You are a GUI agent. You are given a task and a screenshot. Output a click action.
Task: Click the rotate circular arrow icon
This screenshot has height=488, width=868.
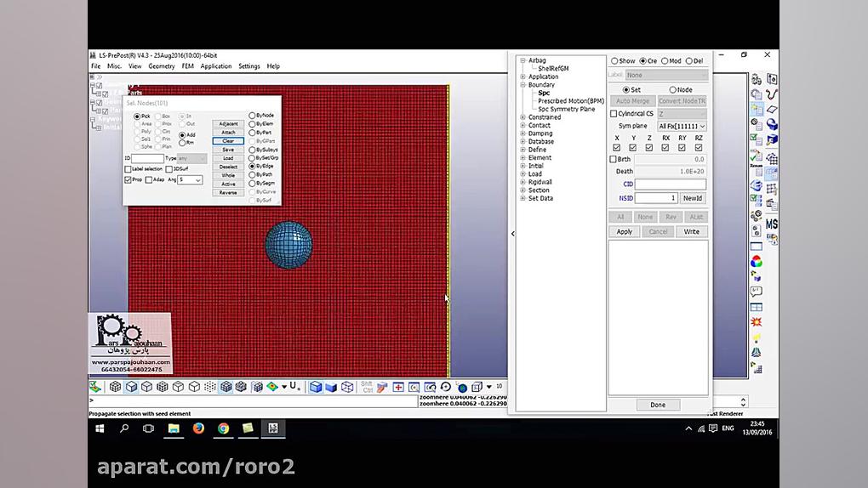pos(446,387)
